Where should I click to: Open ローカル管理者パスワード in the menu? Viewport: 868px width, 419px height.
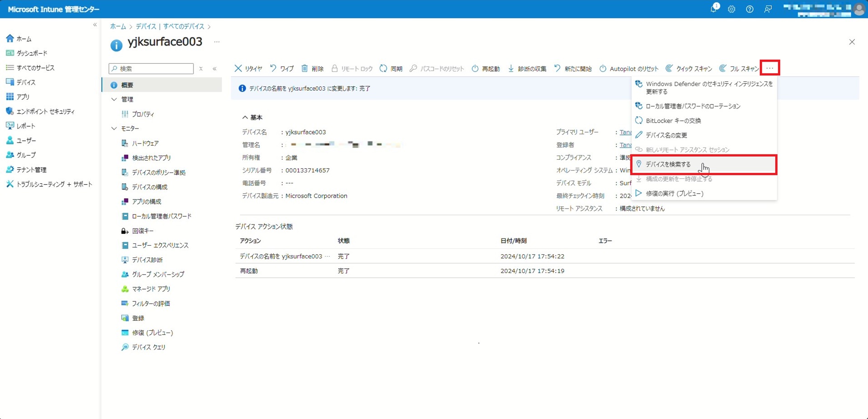pyautogui.click(x=156, y=216)
